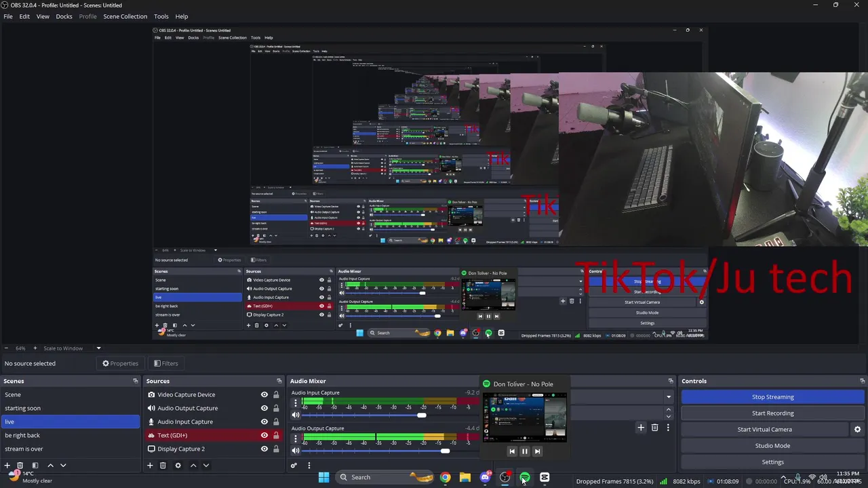Open the Edit menu

click(24, 16)
